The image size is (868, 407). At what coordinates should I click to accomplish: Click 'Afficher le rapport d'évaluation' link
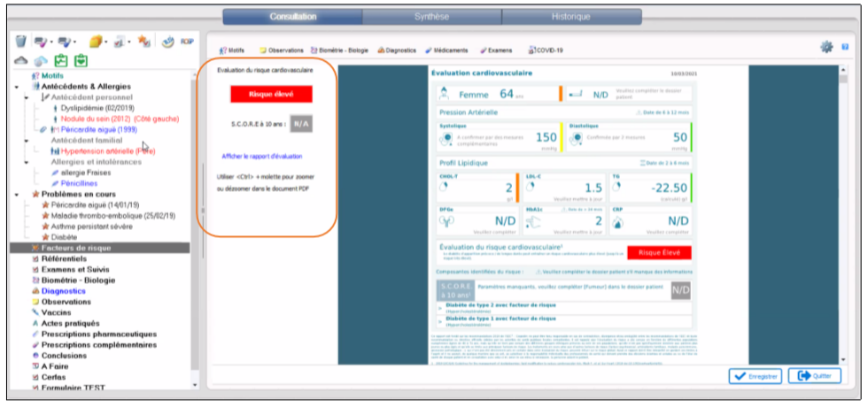pos(266,157)
